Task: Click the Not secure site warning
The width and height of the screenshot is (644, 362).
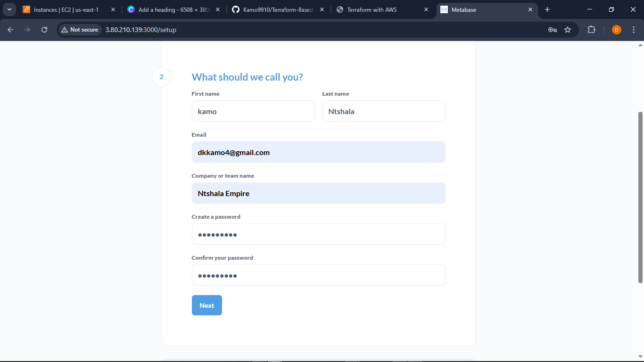Action: click(80, 30)
